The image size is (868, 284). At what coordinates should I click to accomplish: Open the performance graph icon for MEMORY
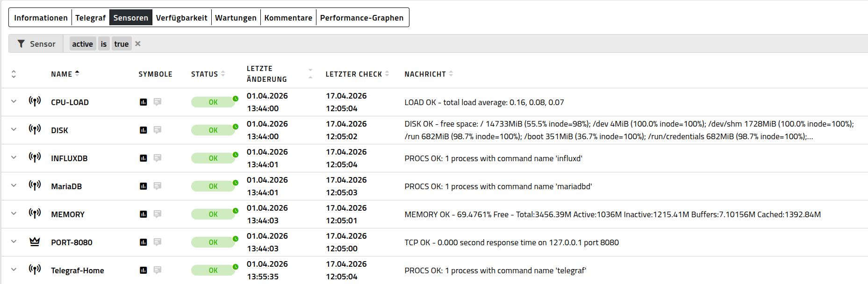pyautogui.click(x=143, y=214)
